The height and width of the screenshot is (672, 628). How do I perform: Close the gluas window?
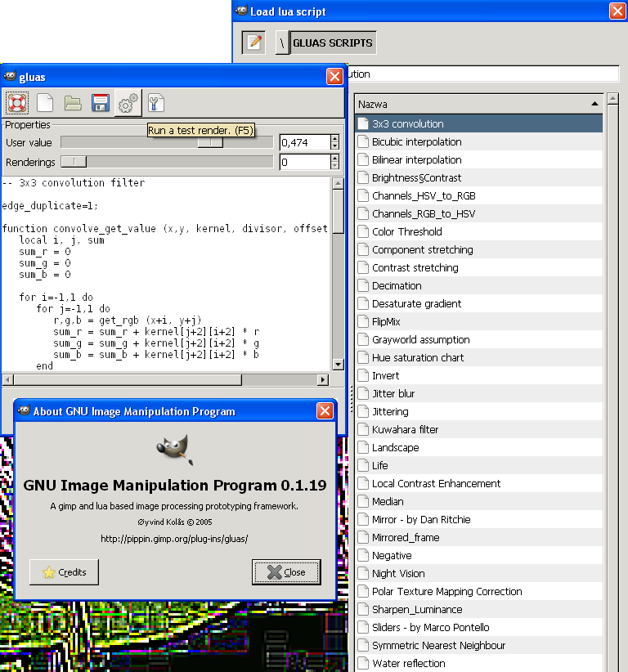click(334, 77)
